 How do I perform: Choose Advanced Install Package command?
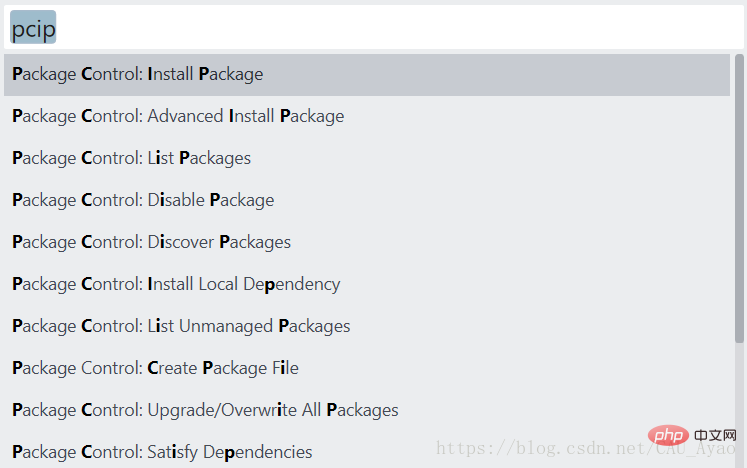[x=178, y=116]
